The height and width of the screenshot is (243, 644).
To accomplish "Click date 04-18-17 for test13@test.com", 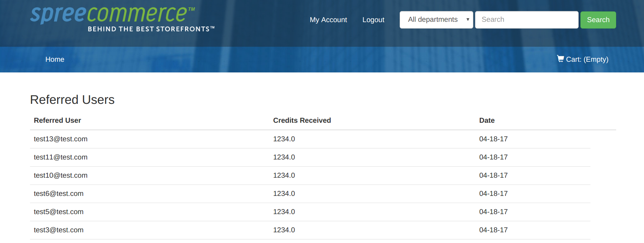I will 493,139.
